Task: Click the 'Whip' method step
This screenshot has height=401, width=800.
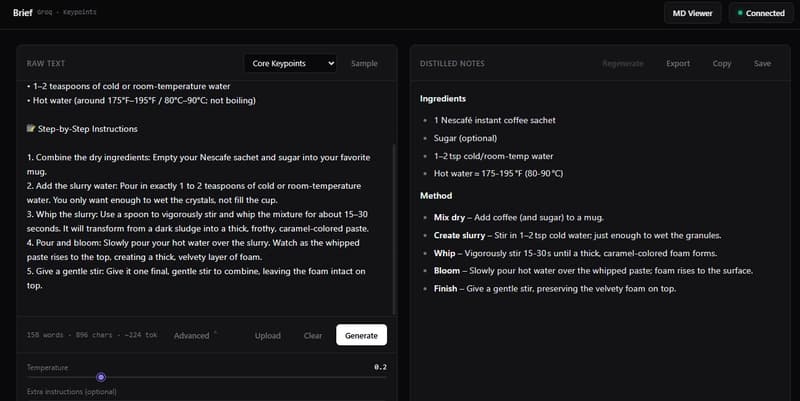Action: tap(575, 253)
